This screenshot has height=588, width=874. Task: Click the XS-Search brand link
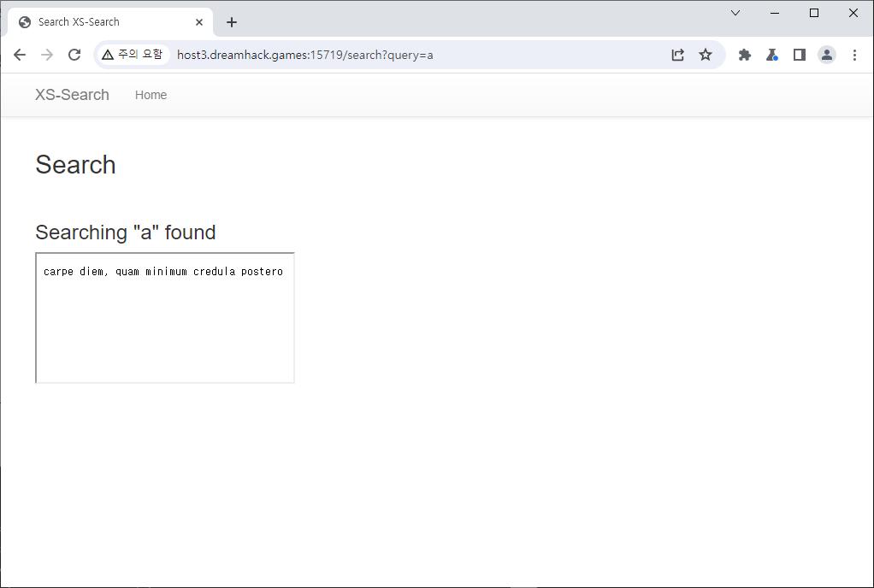click(72, 95)
